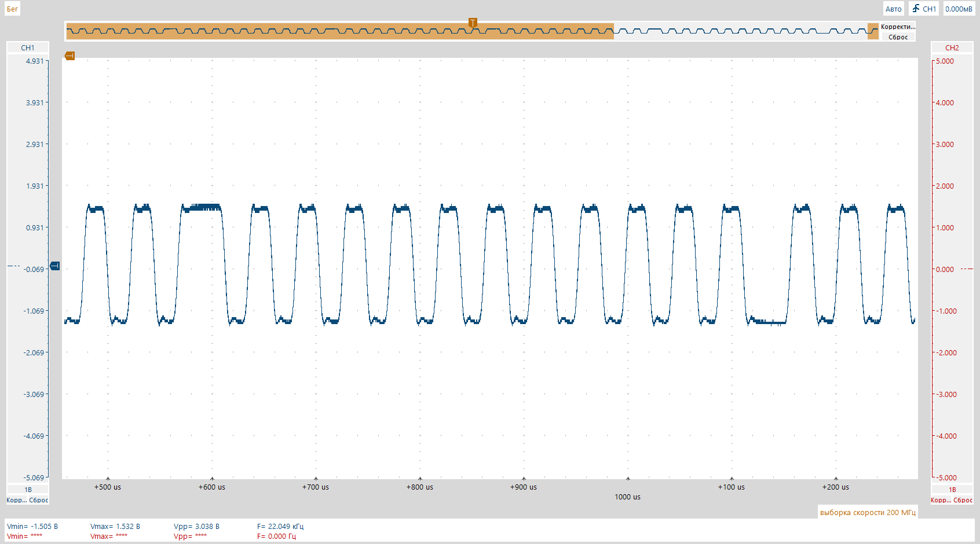Screen dimensions: 980x544
Task: Click the red Vmax= **** CH2 measurement
Action: coord(109,536)
